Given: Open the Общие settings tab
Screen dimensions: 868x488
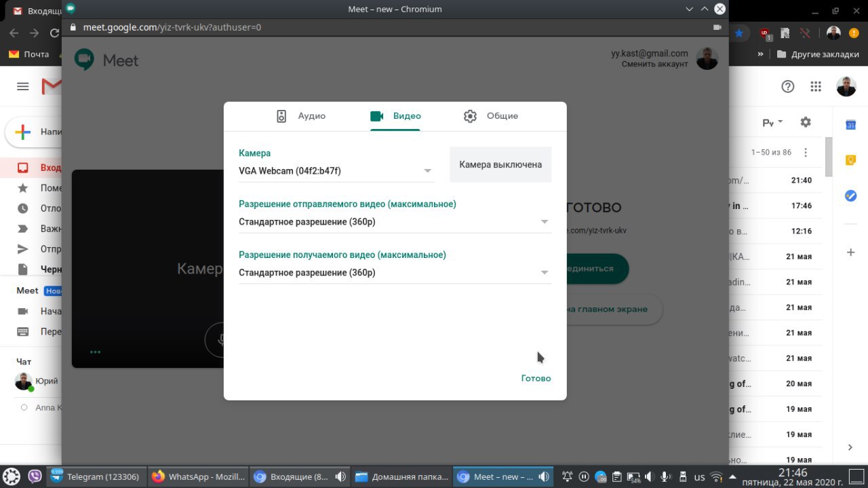Looking at the screenshot, I should click(x=490, y=116).
